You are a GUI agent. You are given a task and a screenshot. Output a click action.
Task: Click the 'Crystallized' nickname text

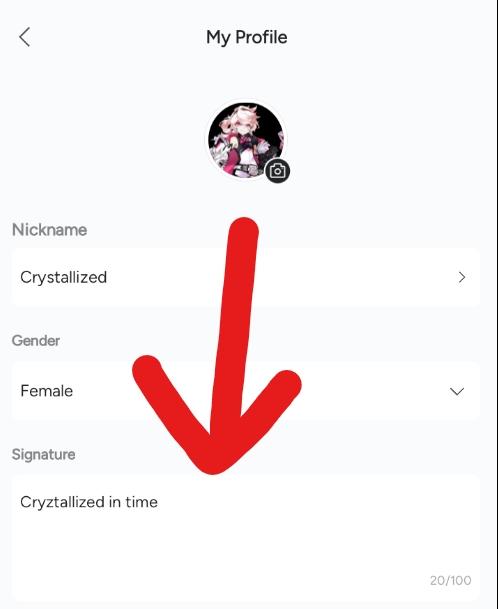pyautogui.click(x=64, y=278)
